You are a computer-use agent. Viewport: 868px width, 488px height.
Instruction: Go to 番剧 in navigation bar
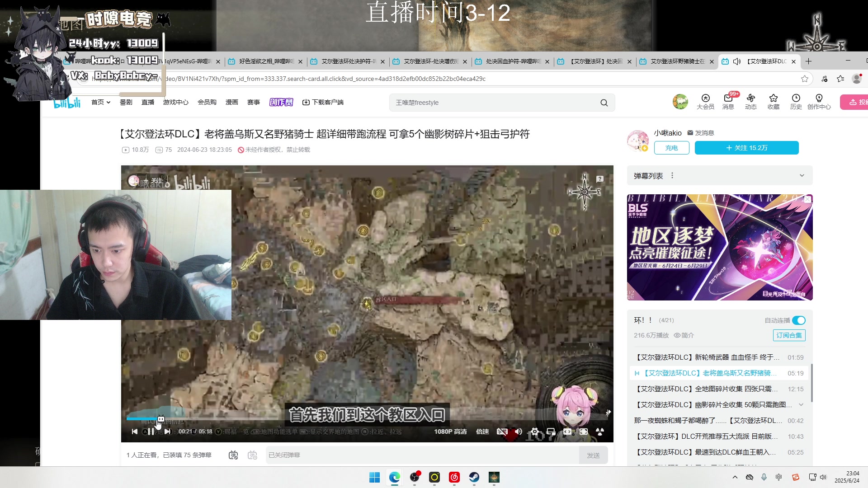tap(126, 102)
